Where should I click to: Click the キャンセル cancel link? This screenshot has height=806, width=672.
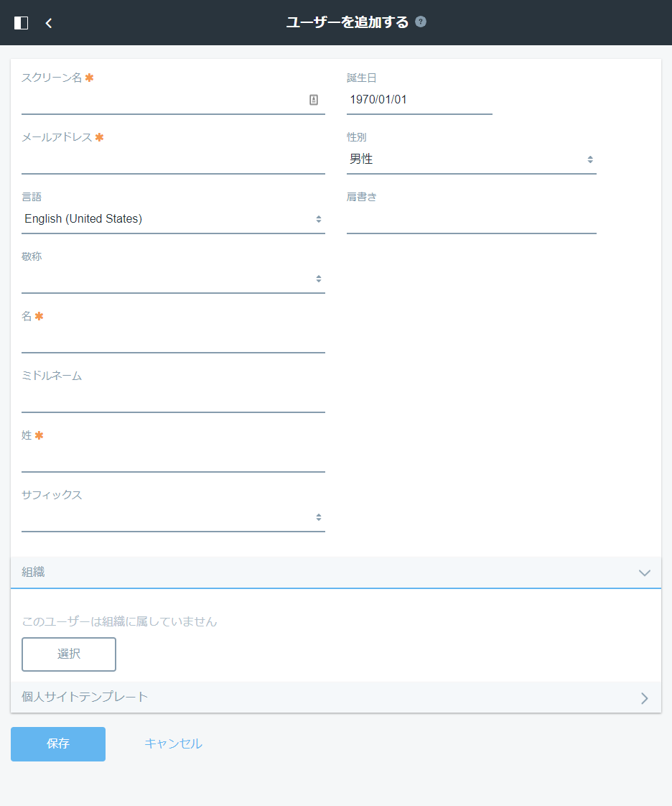[x=173, y=744]
